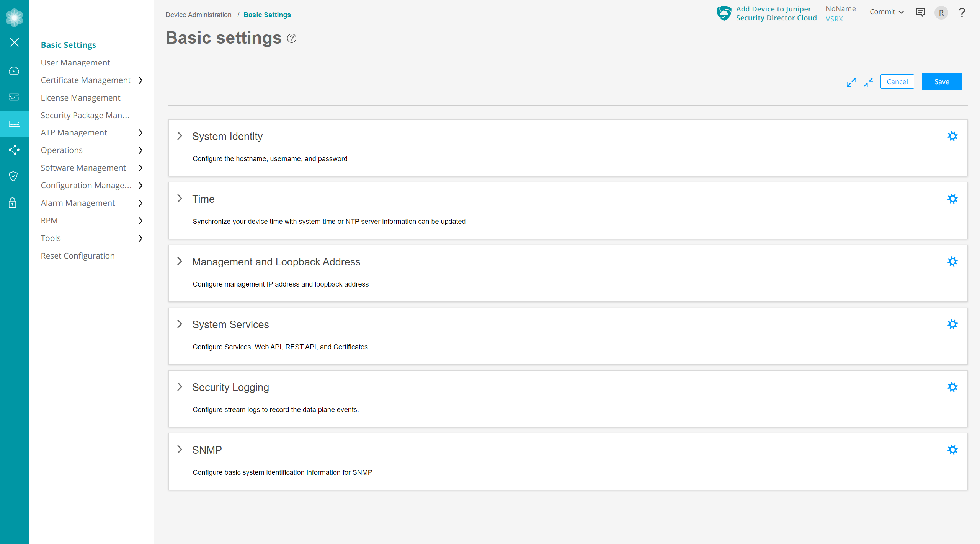Open the ATP Management menu item
Image resolution: width=980 pixels, height=544 pixels.
(74, 132)
